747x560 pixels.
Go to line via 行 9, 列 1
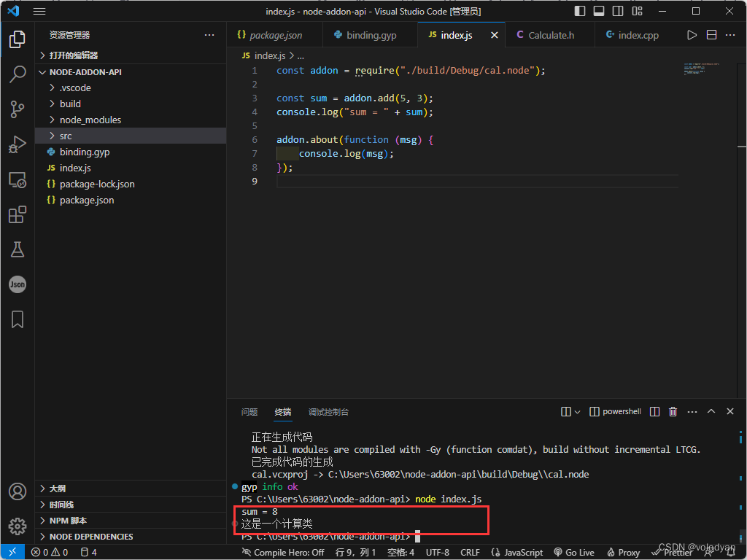[x=355, y=553]
